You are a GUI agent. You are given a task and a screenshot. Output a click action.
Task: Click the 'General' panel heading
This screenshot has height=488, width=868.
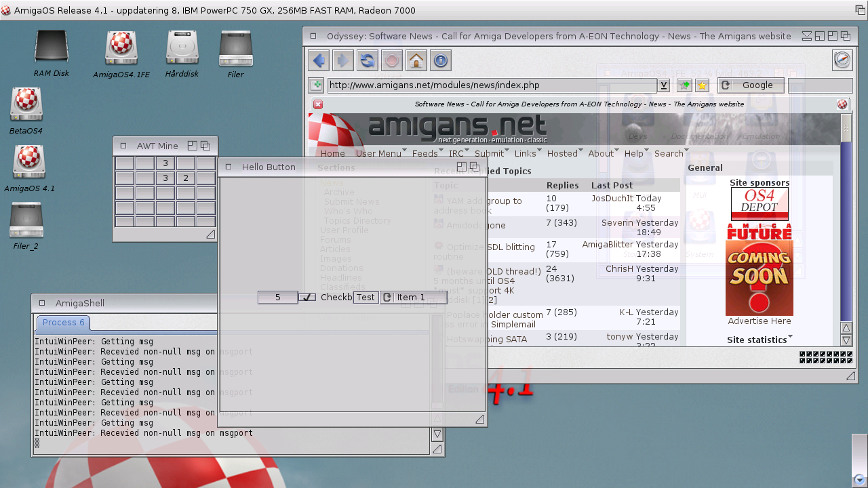705,168
